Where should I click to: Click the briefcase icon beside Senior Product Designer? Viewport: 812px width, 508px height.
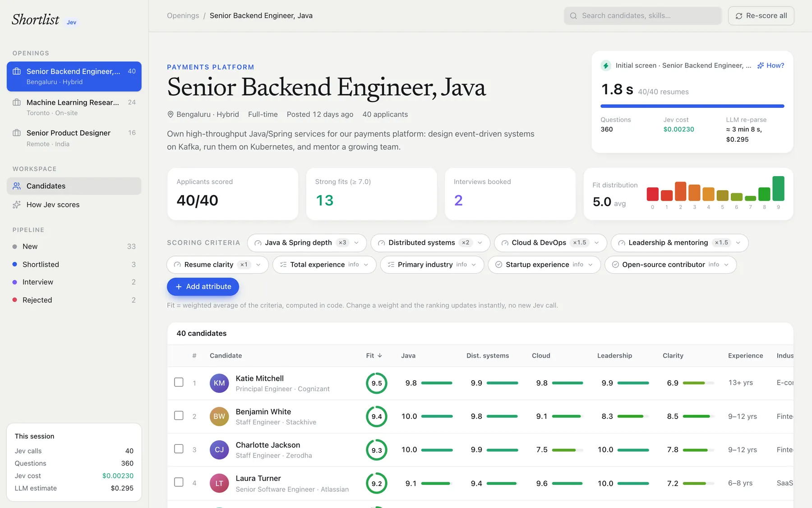[17, 133]
